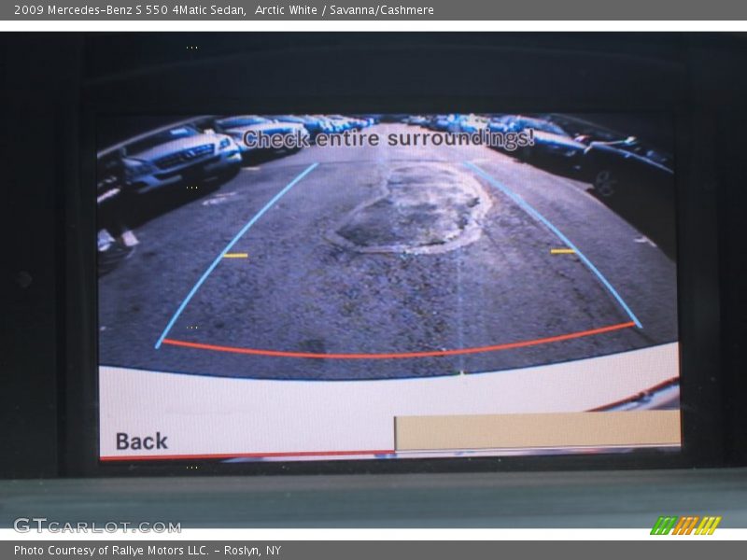Viewport: 747px width, 560px height.
Task: Tap the blank beige button beside Back
Action: pos(538,430)
